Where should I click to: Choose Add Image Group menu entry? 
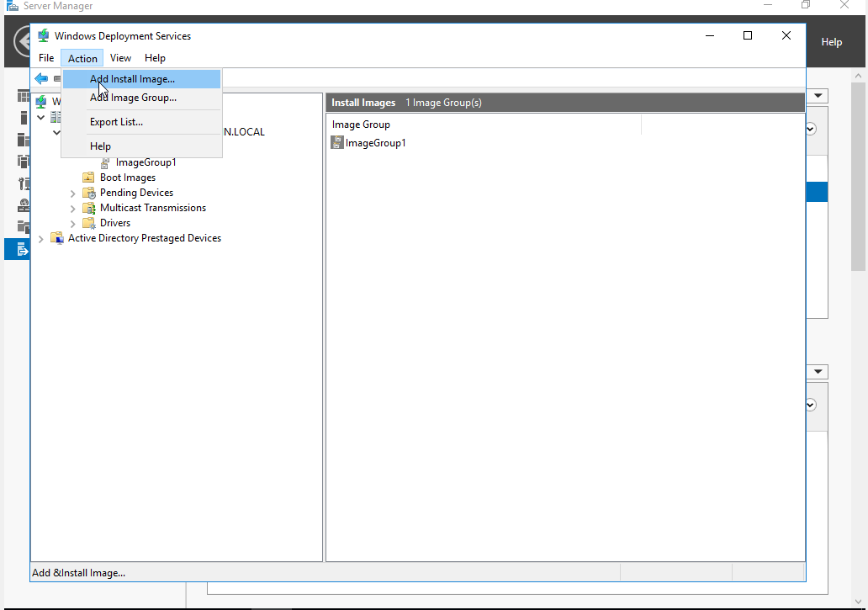point(133,98)
